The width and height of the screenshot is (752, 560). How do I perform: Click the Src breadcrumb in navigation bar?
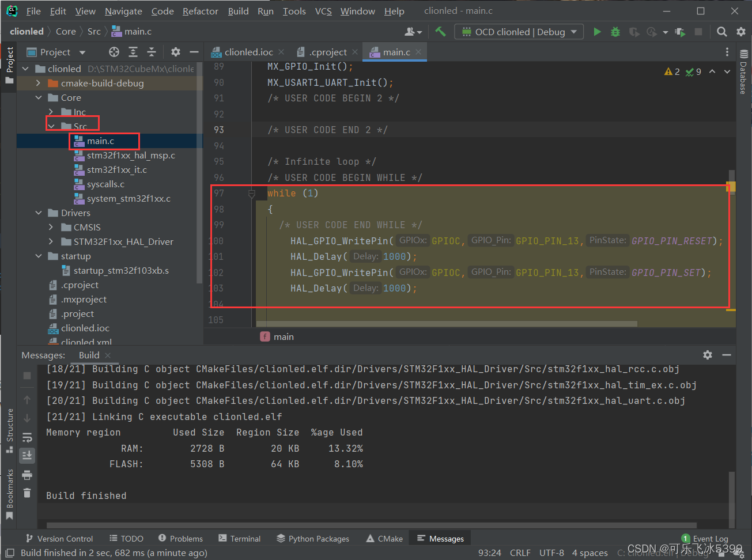tap(94, 32)
